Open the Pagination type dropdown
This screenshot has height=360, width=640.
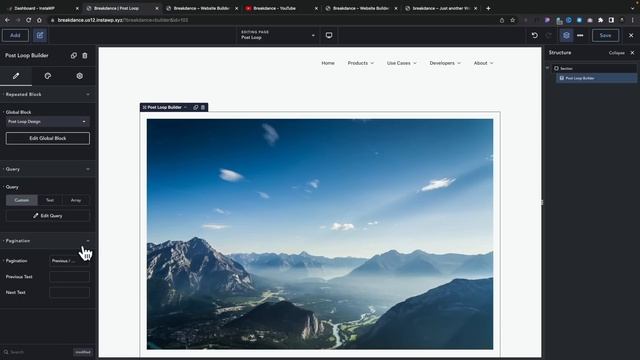[x=69, y=261]
